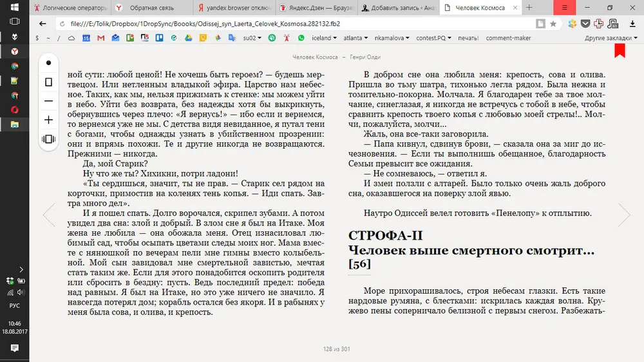Go to next page with right arrow

coord(624,214)
